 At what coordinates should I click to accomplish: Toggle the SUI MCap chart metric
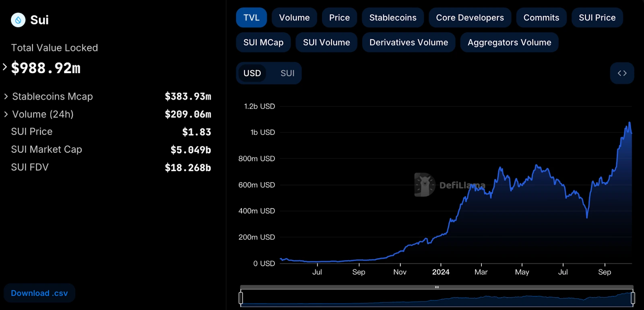click(263, 42)
